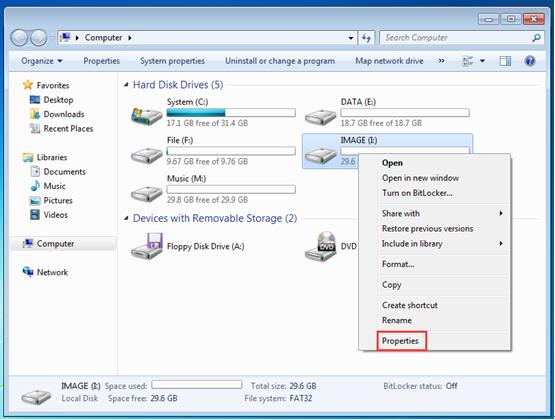Select the File (F:) drive icon

pyautogui.click(x=146, y=155)
